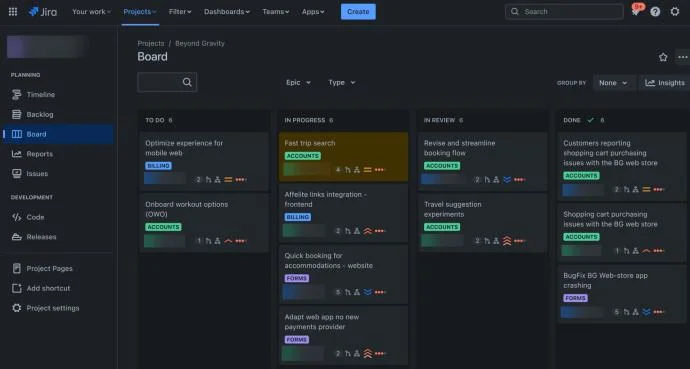Open the Type filter dropdown
The height and width of the screenshot is (369, 690).
pyautogui.click(x=341, y=83)
